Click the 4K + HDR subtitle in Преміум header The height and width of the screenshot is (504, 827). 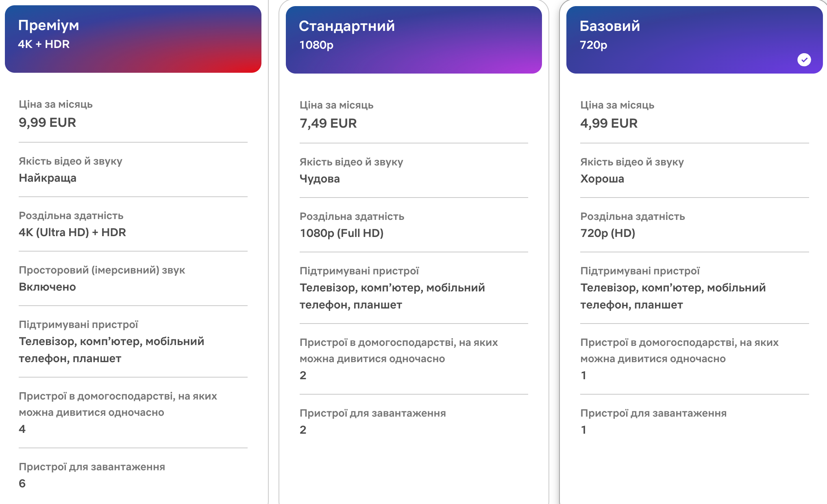click(44, 44)
